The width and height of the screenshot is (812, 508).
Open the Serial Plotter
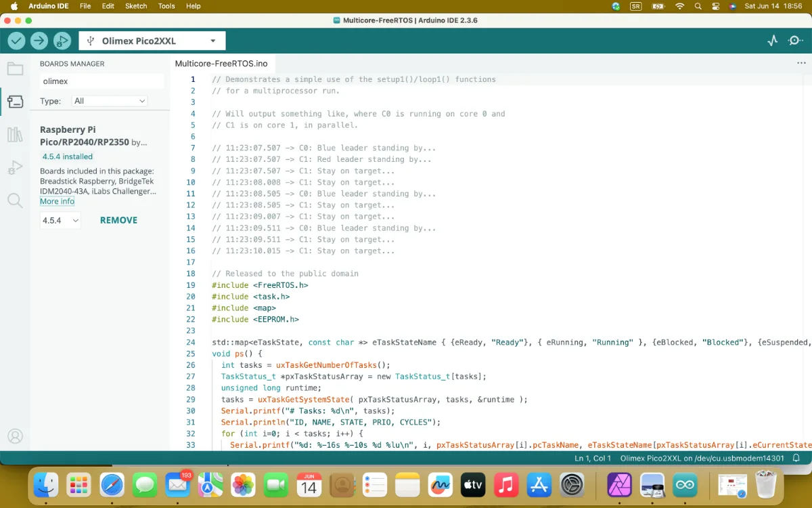coord(773,41)
